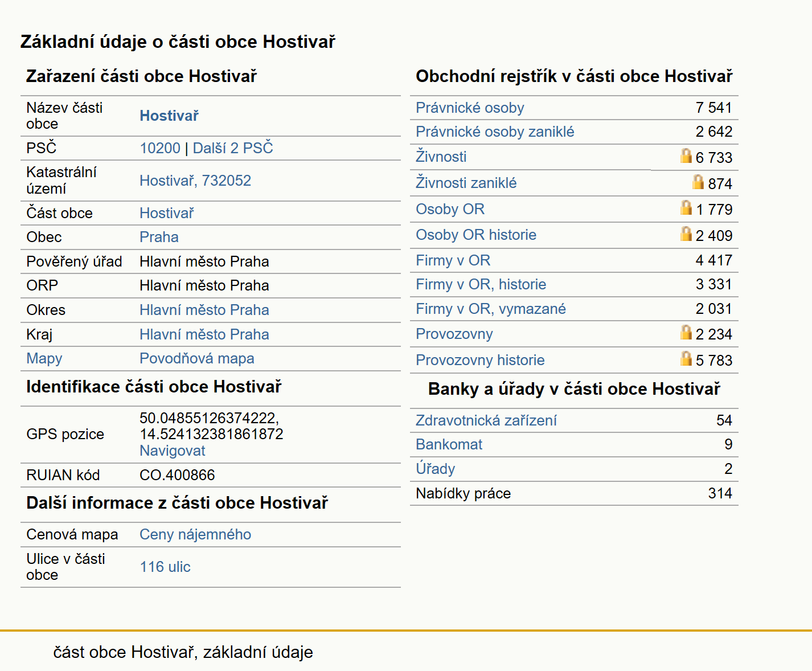Viewport: 812px width, 671px height.
Task: Open Právnické osoby list
Action: click(470, 108)
